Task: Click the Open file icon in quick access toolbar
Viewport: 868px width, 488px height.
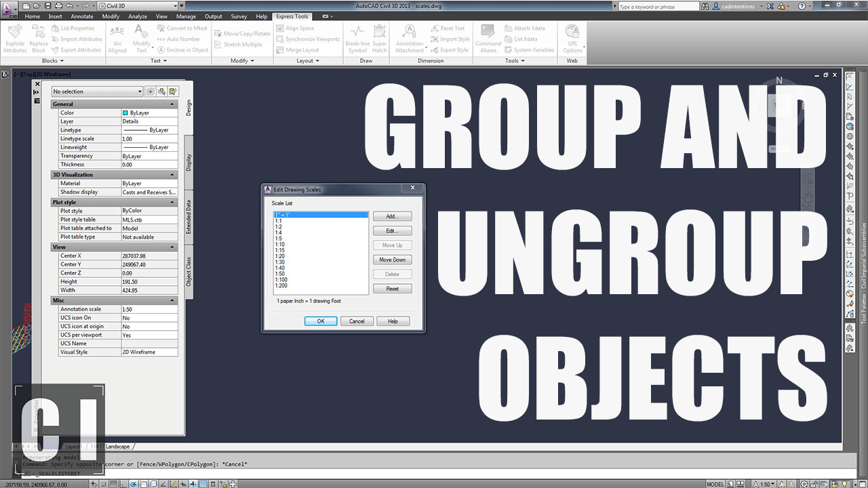Action: (x=37, y=5)
